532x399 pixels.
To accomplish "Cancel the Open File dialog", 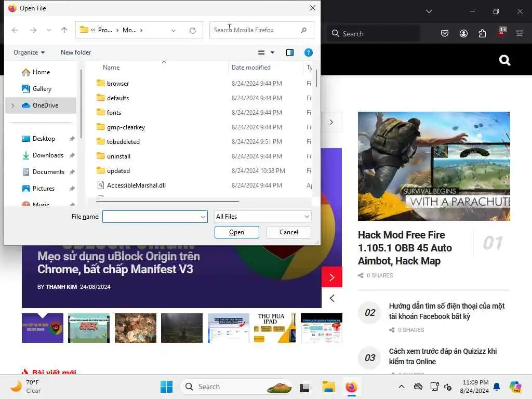I will point(289,232).
